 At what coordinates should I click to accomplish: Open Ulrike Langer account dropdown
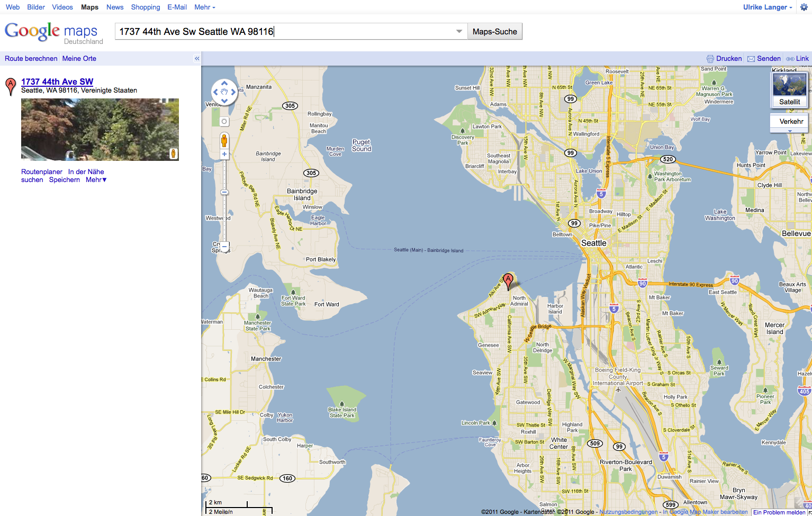coord(768,7)
